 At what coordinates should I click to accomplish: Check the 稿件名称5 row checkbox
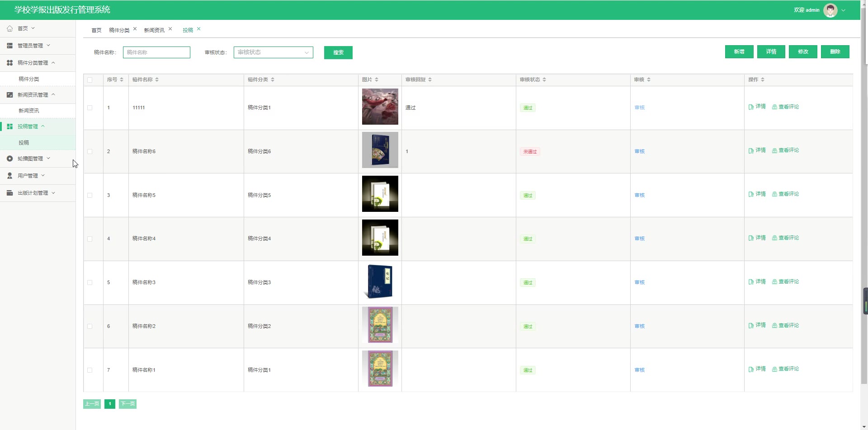[x=90, y=196]
